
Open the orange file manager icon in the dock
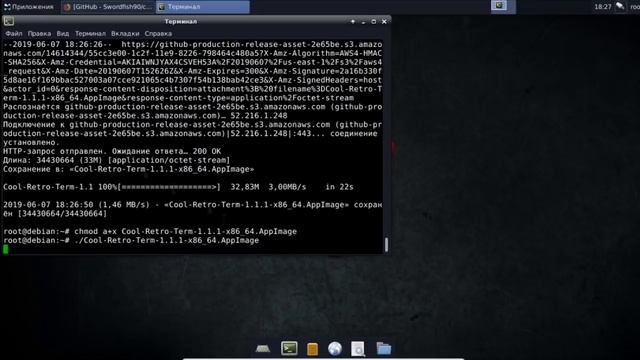[312, 349]
